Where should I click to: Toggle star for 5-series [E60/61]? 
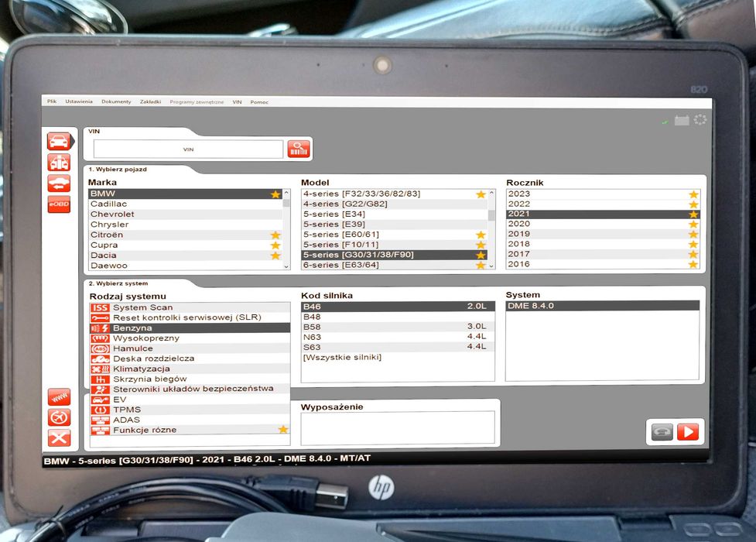coord(481,235)
